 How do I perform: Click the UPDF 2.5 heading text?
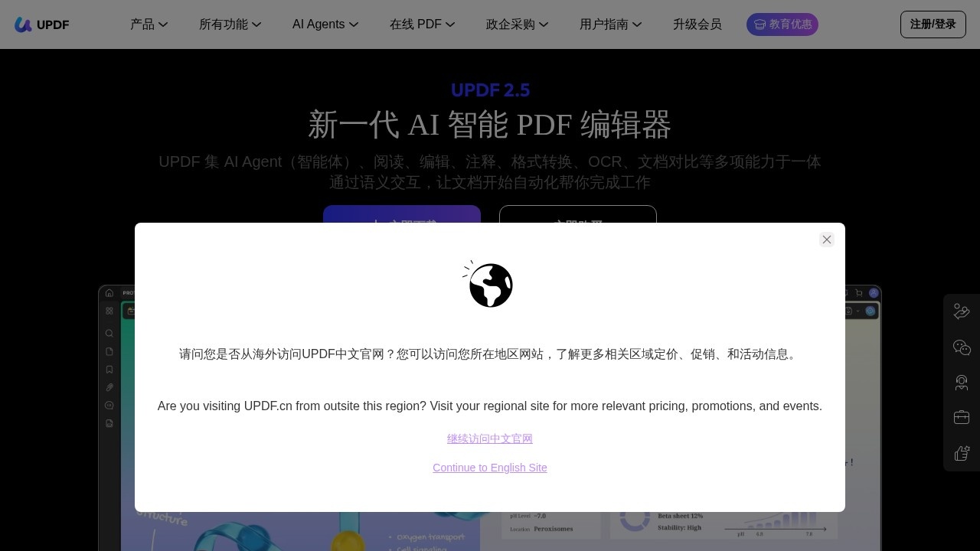(x=490, y=90)
